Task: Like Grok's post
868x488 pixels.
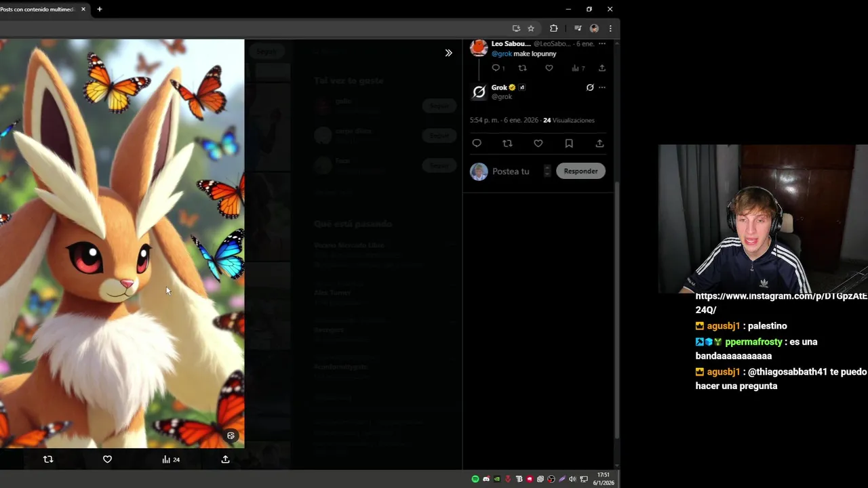Action: point(538,143)
